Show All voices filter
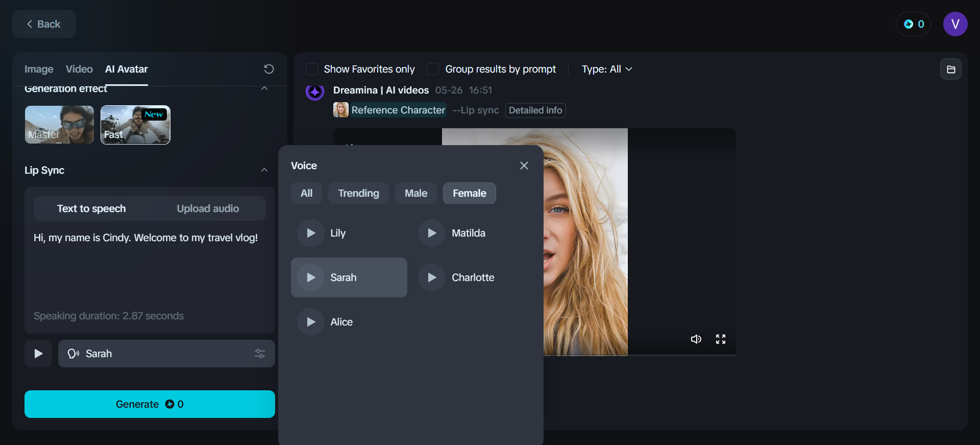This screenshot has height=445, width=980. [x=306, y=193]
